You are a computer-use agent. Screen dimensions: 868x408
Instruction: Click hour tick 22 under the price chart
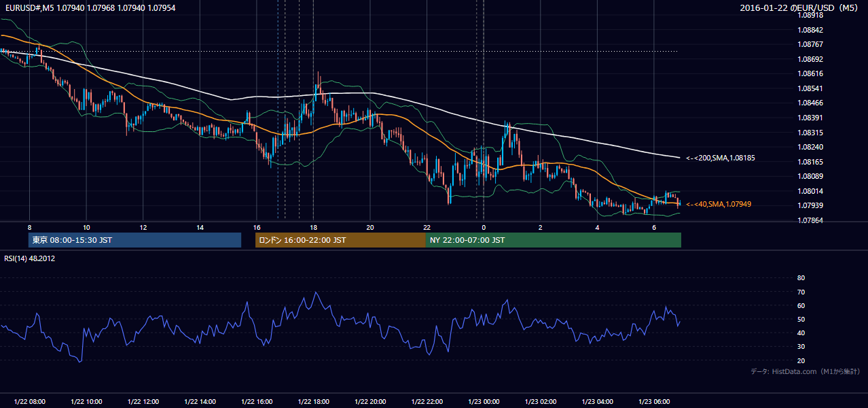[x=427, y=227]
